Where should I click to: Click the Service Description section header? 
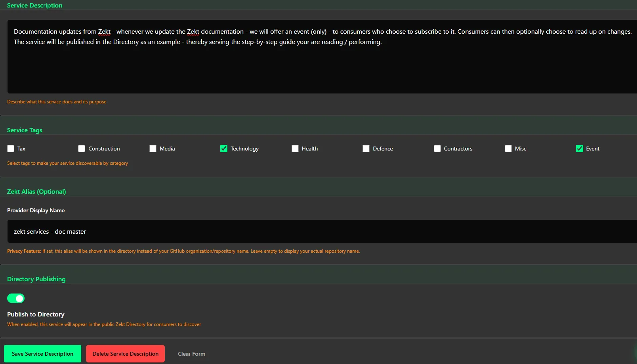coord(34,5)
